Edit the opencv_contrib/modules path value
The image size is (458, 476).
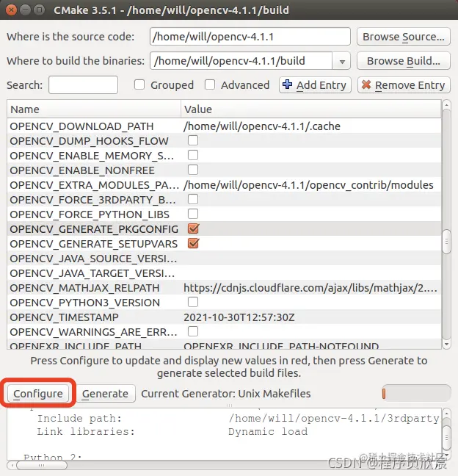point(308,185)
